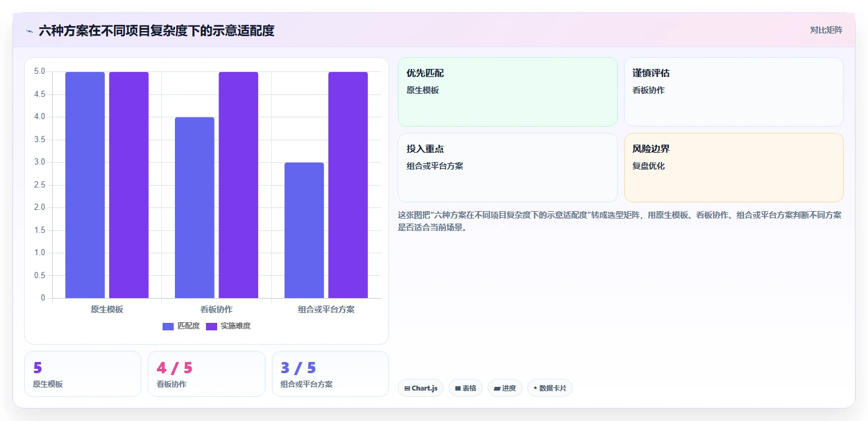Click the 5.0 value on the y-axis
This screenshot has width=868, height=421.
coord(39,71)
